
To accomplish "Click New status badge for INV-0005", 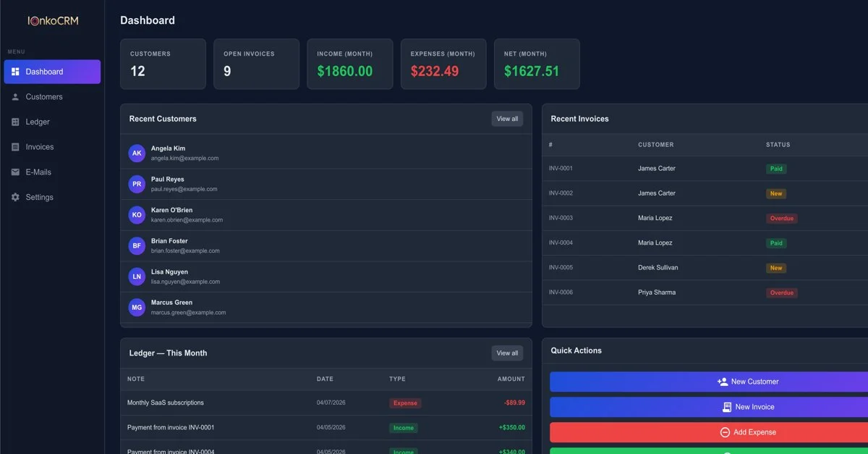I will click(776, 268).
